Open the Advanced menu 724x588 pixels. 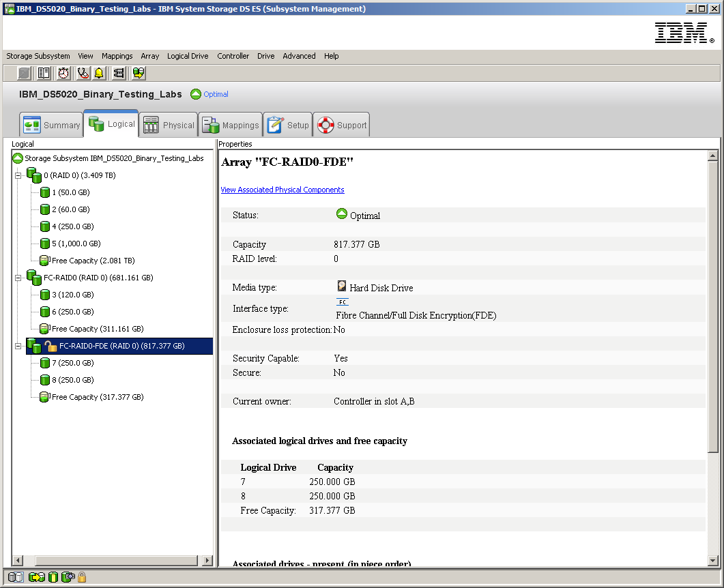[x=299, y=56]
